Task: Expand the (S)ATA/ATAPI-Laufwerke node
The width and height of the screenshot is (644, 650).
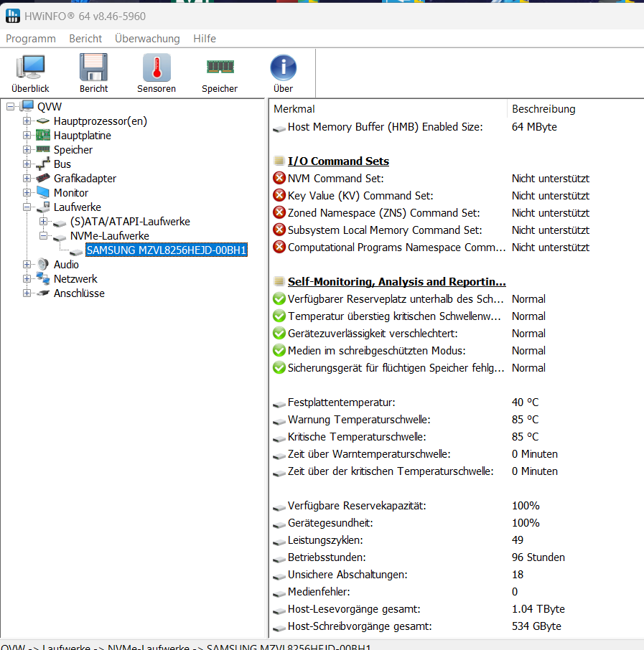Action: click(44, 222)
